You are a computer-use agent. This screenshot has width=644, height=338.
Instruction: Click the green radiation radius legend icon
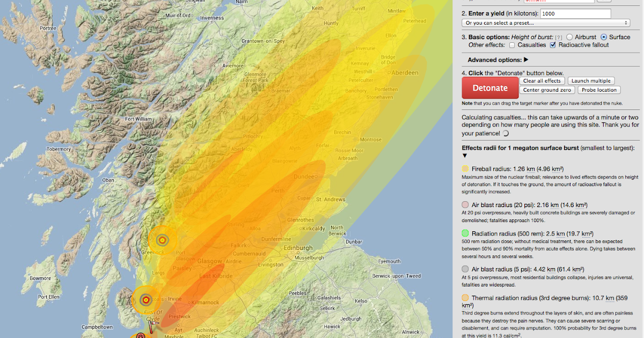tap(465, 233)
